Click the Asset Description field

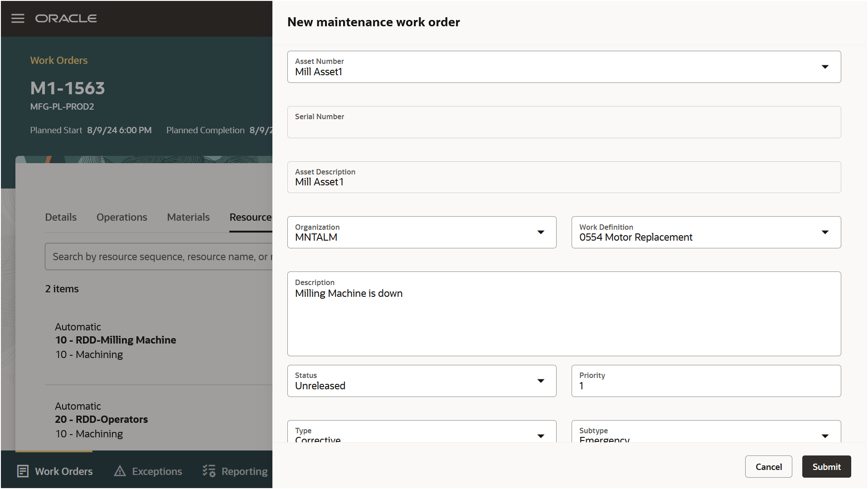[x=564, y=177]
